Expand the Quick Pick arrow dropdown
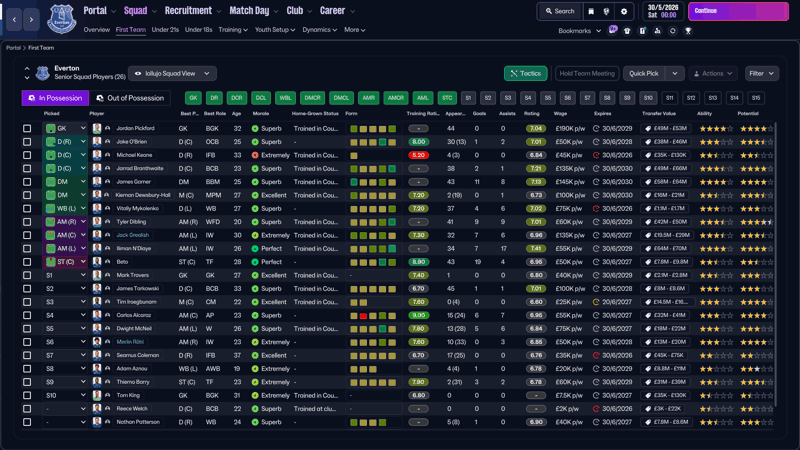Image resolution: width=800 pixels, height=450 pixels. click(674, 73)
